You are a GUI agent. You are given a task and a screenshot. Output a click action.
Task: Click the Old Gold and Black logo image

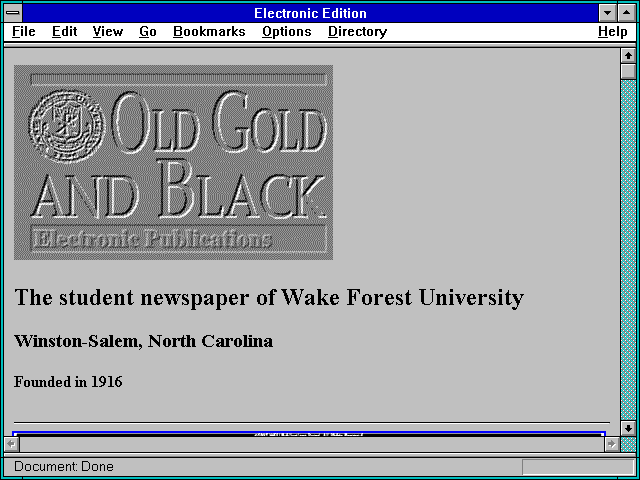coord(173,162)
